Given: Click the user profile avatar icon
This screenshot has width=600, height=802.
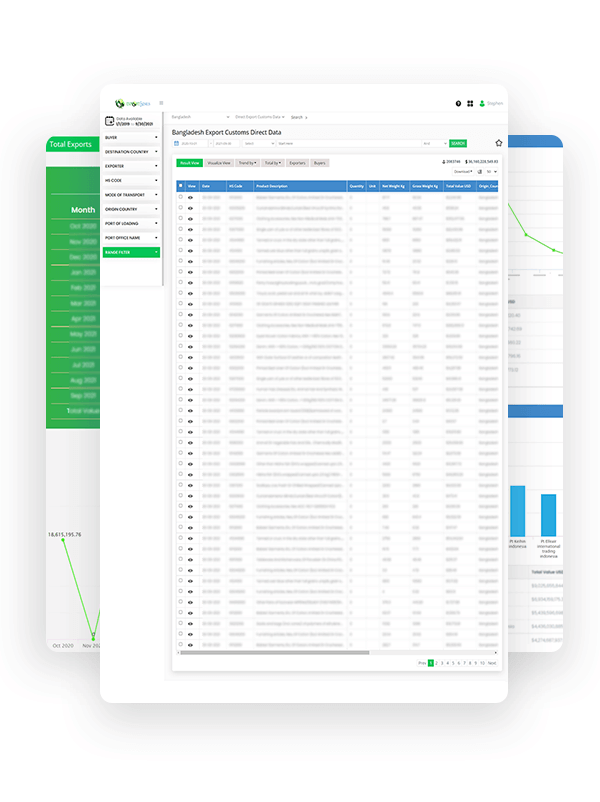Looking at the screenshot, I should (x=482, y=103).
